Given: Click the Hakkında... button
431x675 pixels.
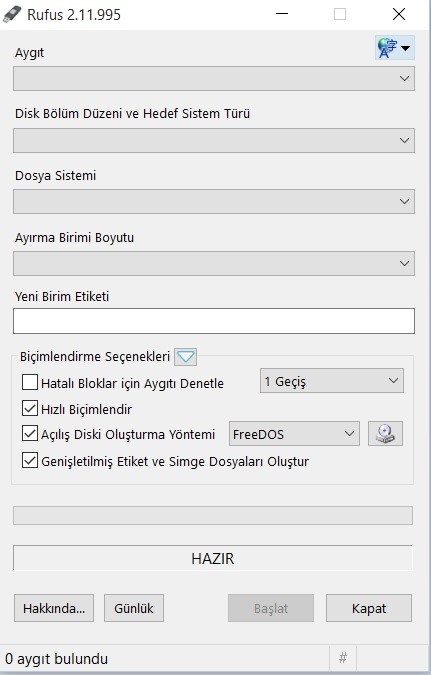Looking at the screenshot, I should coord(54,608).
